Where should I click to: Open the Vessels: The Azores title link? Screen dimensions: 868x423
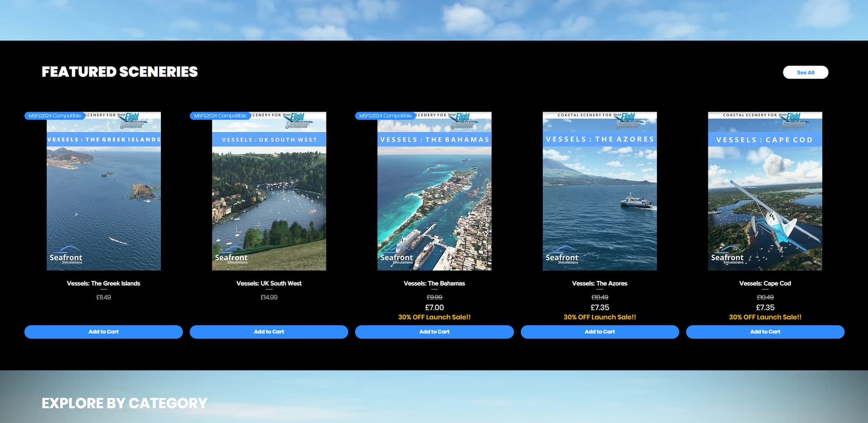tap(600, 283)
